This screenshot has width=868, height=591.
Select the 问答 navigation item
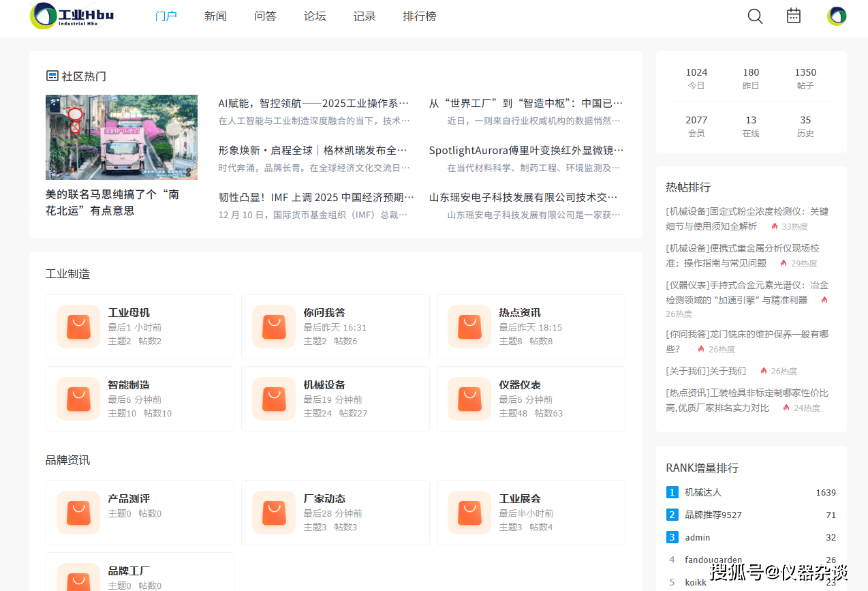coord(265,16)
